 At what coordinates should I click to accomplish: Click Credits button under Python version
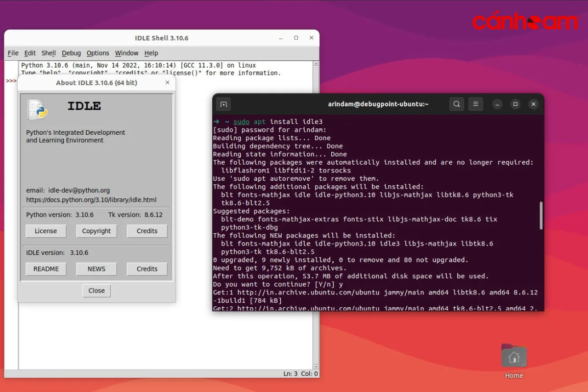coord(147,231)
